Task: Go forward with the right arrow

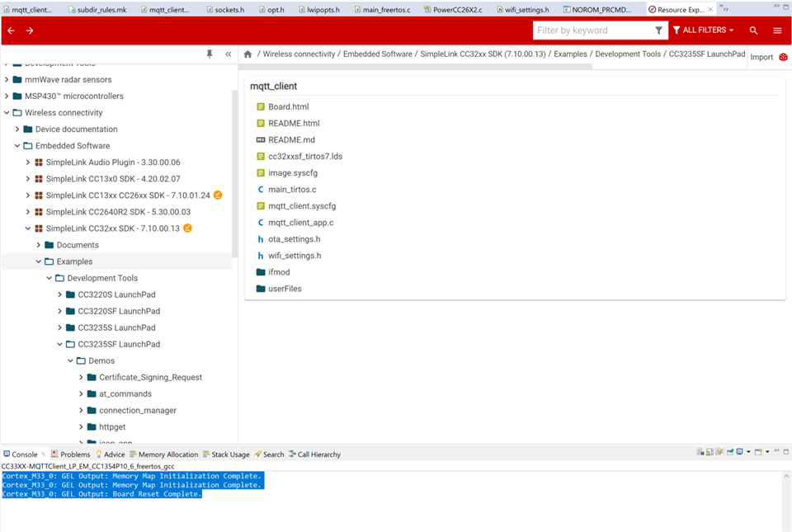Action: click(30, 31)
